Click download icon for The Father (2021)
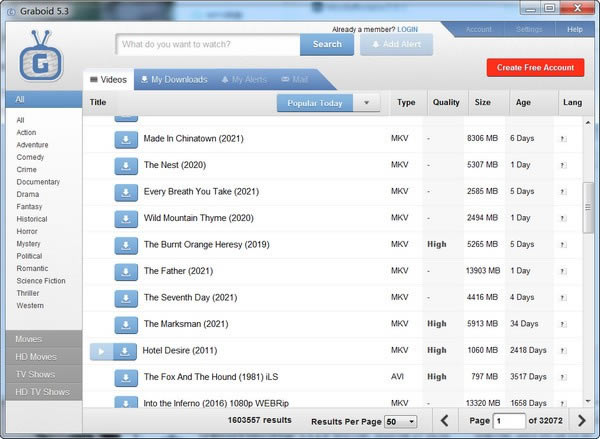600x439 pixels. coord(126,271)
